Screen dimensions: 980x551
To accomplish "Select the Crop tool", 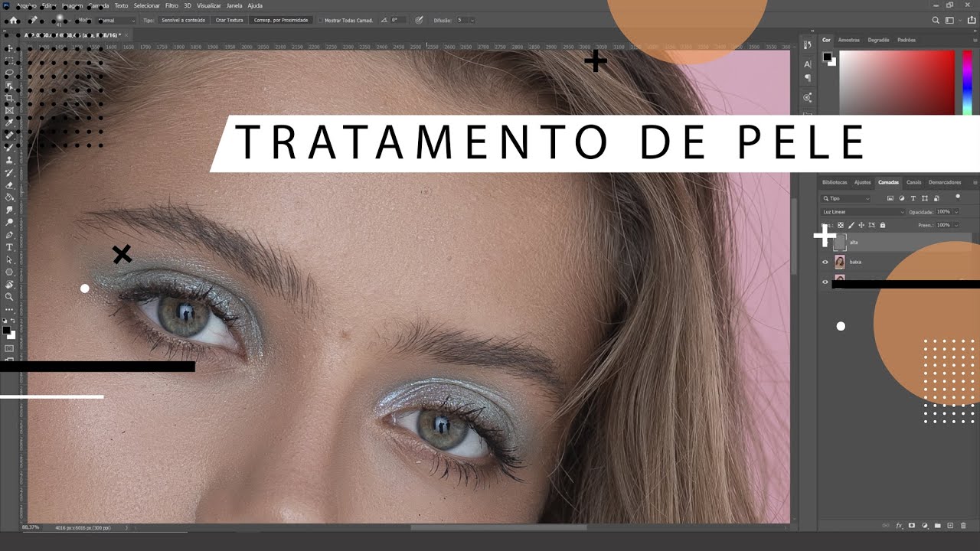I will click(x=8, y=98).
